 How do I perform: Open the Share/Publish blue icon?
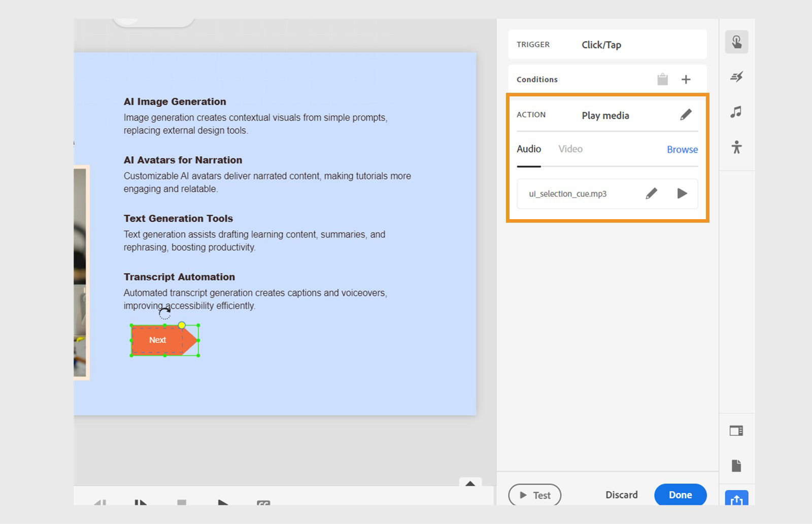tap(737, 500)
